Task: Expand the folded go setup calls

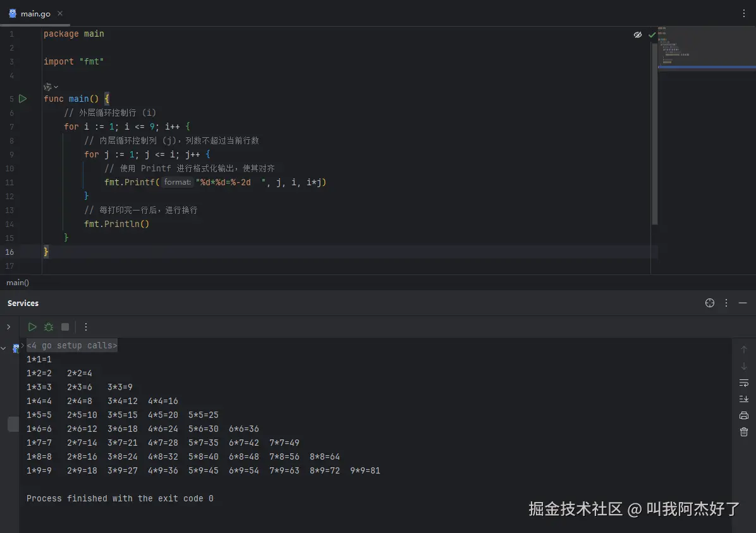Action: [x=23, y=345]
